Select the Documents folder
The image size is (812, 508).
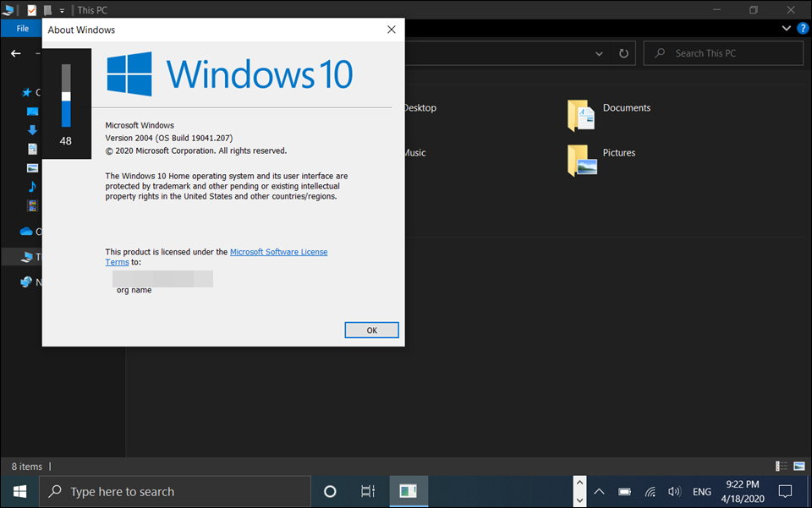(609, 115)
